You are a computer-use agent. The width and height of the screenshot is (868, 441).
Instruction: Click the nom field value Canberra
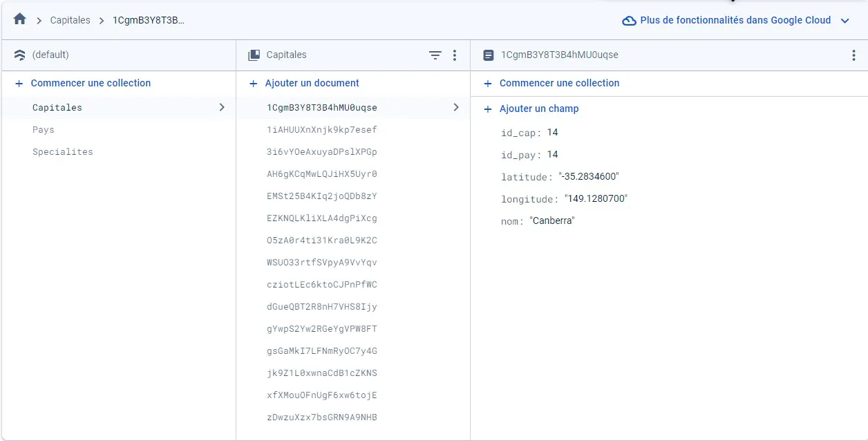[552, 221]
